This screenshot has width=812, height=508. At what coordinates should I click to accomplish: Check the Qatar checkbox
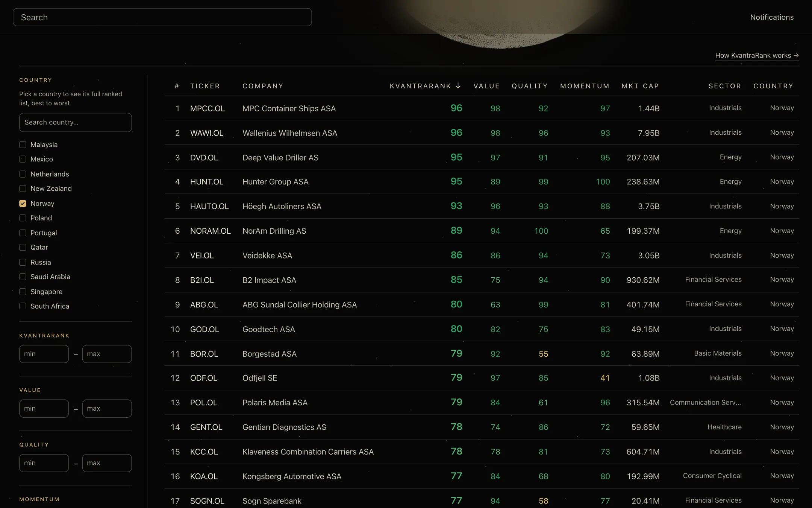[23, 247]
